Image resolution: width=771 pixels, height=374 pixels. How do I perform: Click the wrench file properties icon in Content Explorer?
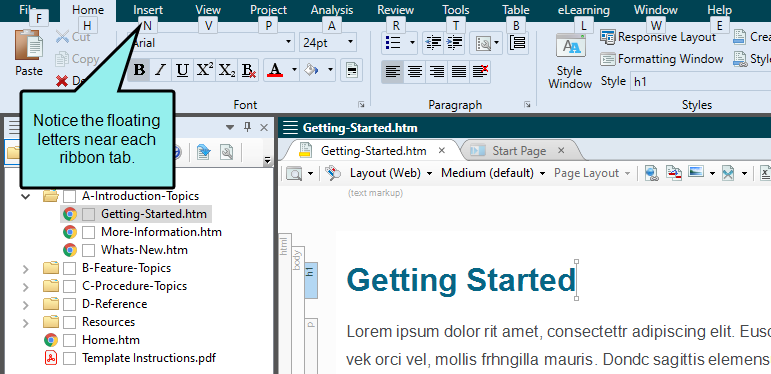tap(227, 152)
